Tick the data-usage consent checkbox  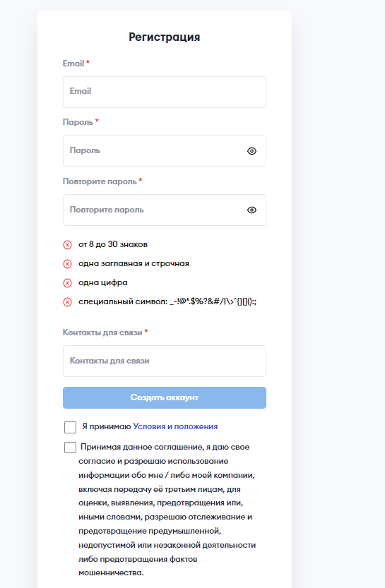click(x=70, y=448)
